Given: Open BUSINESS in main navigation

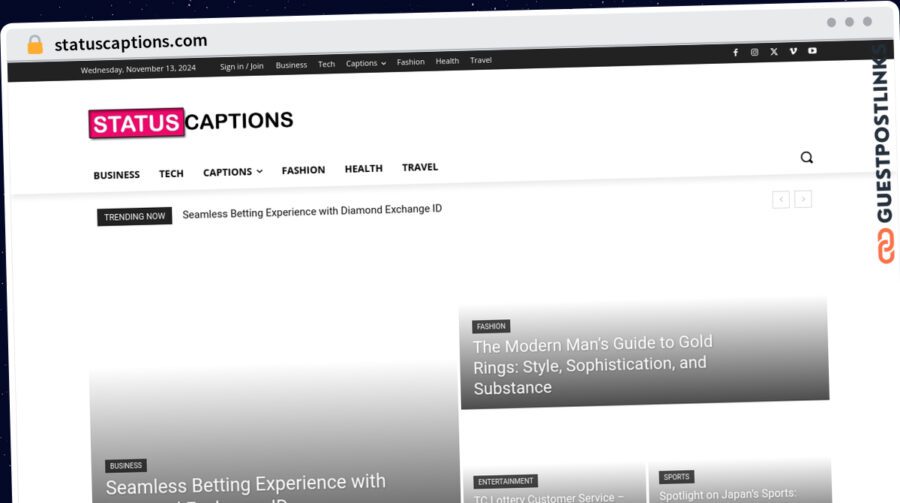Looking at the screenshot, I should (x=117, y=175).
